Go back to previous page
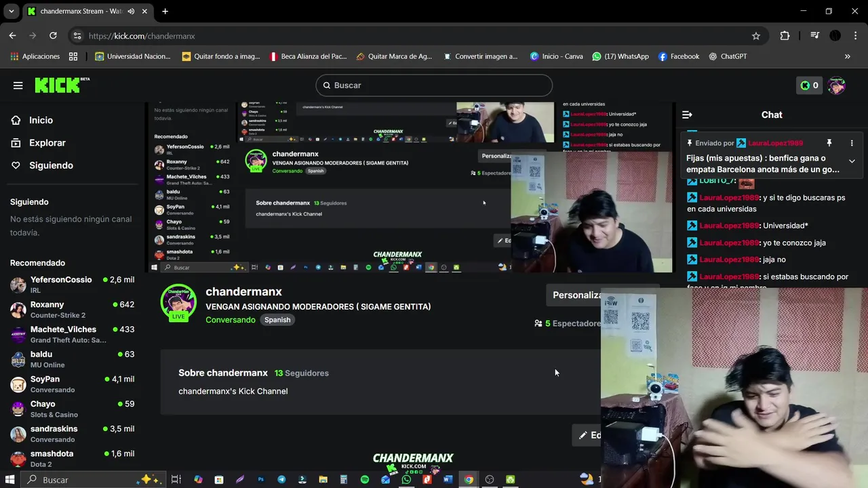Image resolution: width=868 pixels, height=488 pixels. pos(13,36)
